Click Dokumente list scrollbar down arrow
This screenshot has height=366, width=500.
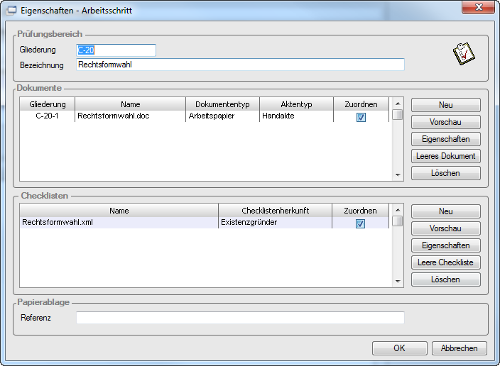397,175
